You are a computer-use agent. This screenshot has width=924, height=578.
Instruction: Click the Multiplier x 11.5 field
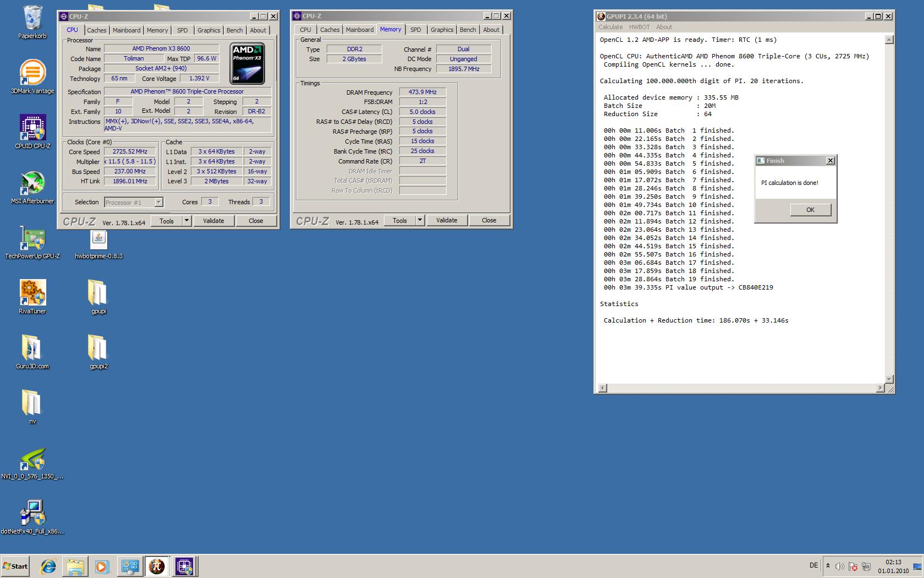pyautogui.click(x=130, y=161)
